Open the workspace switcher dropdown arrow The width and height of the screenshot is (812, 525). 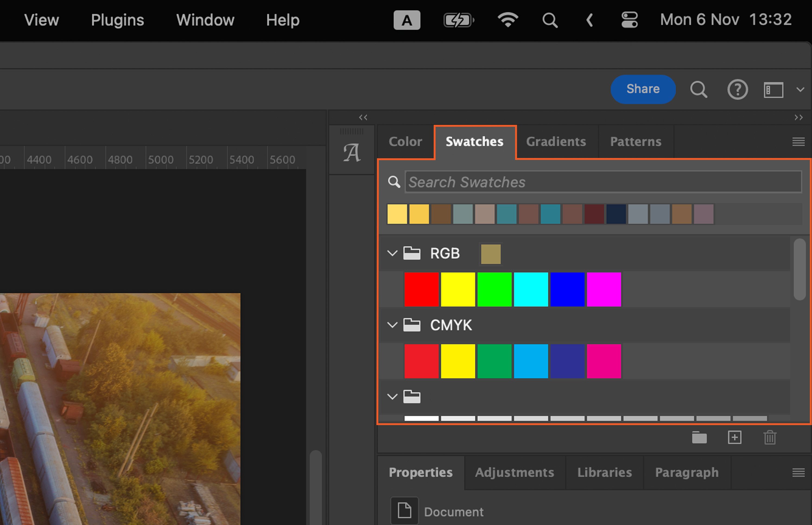800,90
